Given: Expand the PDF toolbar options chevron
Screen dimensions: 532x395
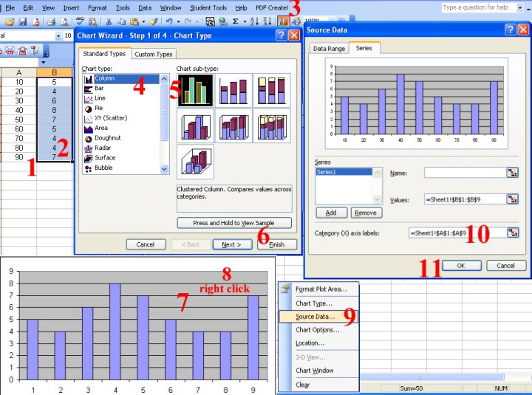Looking at the screenshot, I should pyautogui.click(x=47, y=53).
